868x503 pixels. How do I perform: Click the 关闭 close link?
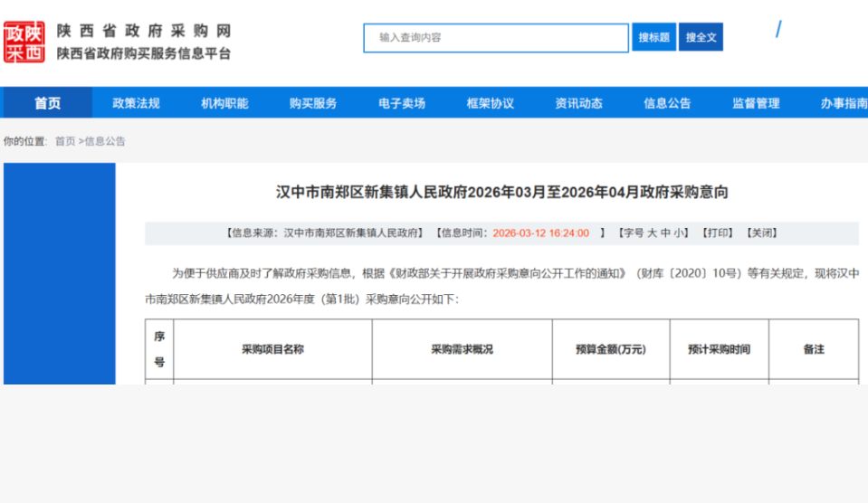[762, 233]
